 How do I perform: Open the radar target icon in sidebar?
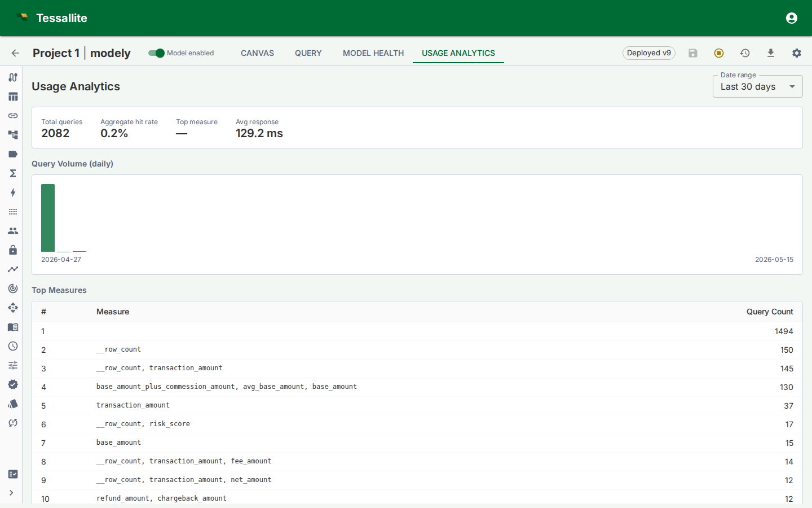(x=13, y=288)
